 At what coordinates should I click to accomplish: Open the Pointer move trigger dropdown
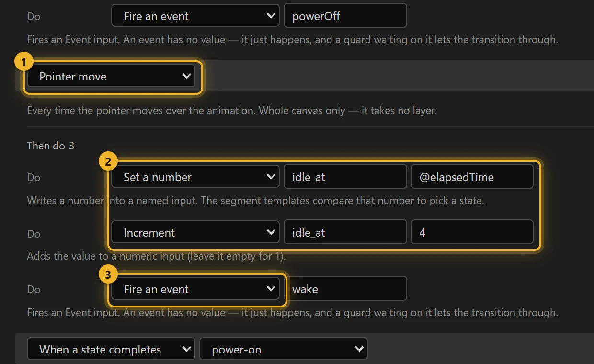point(111,76)
